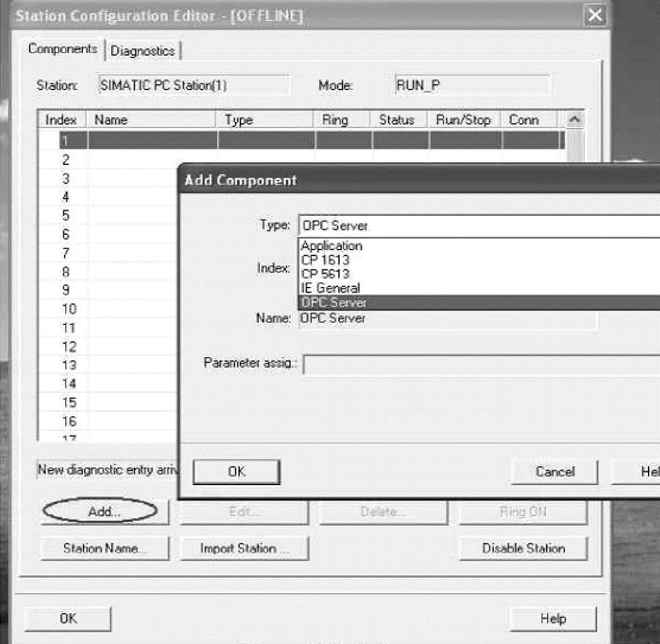Click the Ring ON button

(523, 512)
